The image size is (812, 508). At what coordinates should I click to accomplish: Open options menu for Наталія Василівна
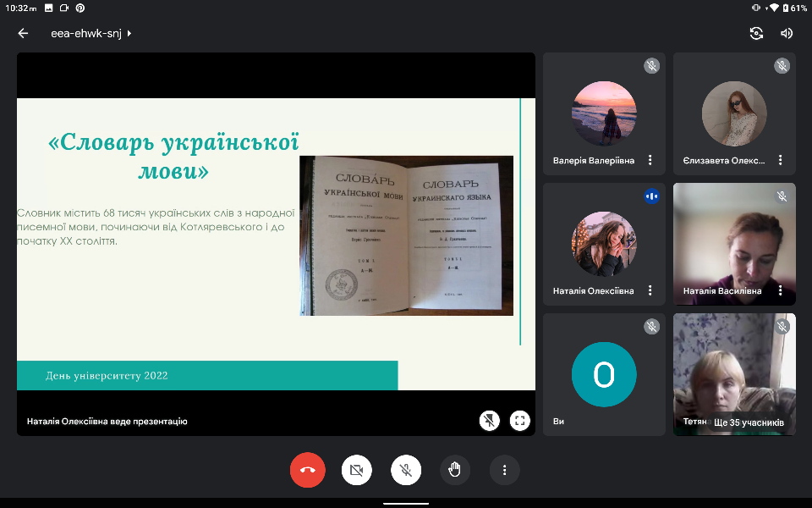tap(780, 290)
